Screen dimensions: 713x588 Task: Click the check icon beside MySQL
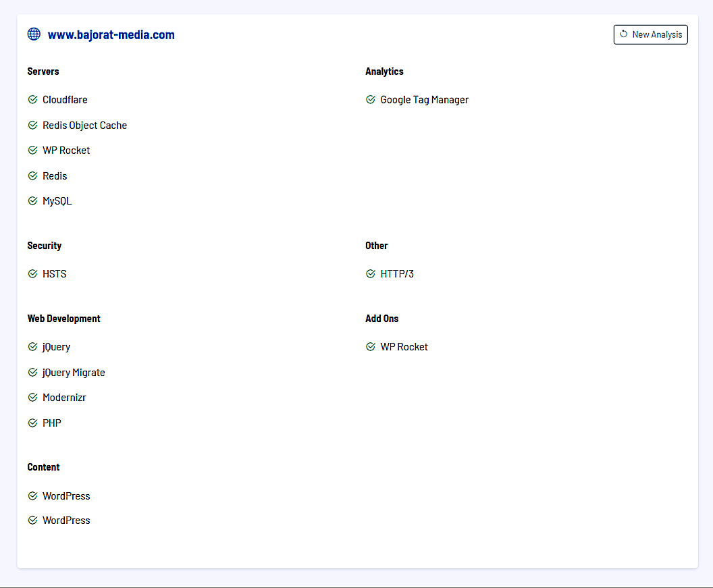(x=32, y=201)
